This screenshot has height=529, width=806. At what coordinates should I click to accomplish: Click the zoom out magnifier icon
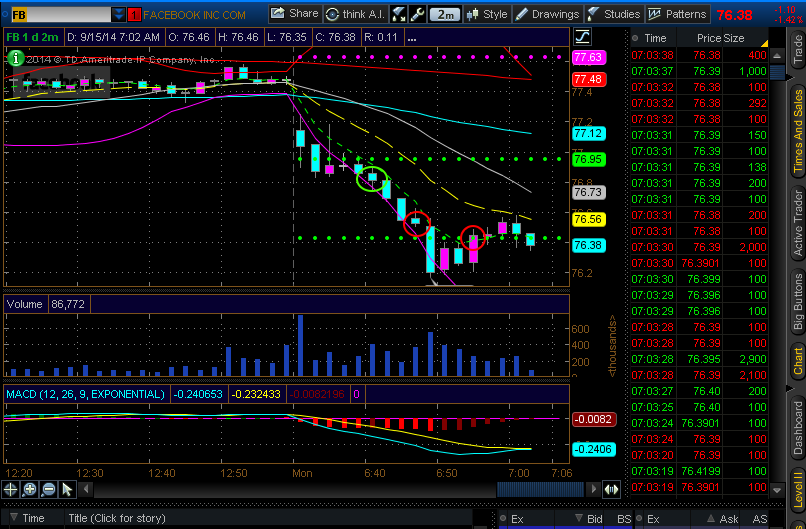(x=48, y=489)
